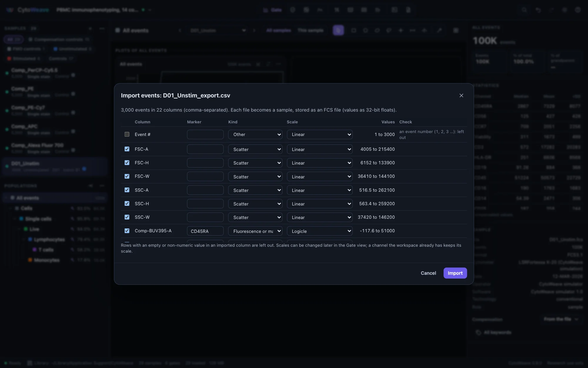Open the Scale dropdown for SSC-H
Screen dimensions: 588x368
point(320,204)
